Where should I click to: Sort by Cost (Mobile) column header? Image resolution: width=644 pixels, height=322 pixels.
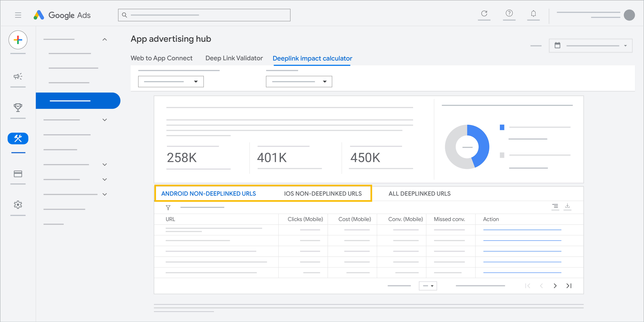click(x=354, y=219)
